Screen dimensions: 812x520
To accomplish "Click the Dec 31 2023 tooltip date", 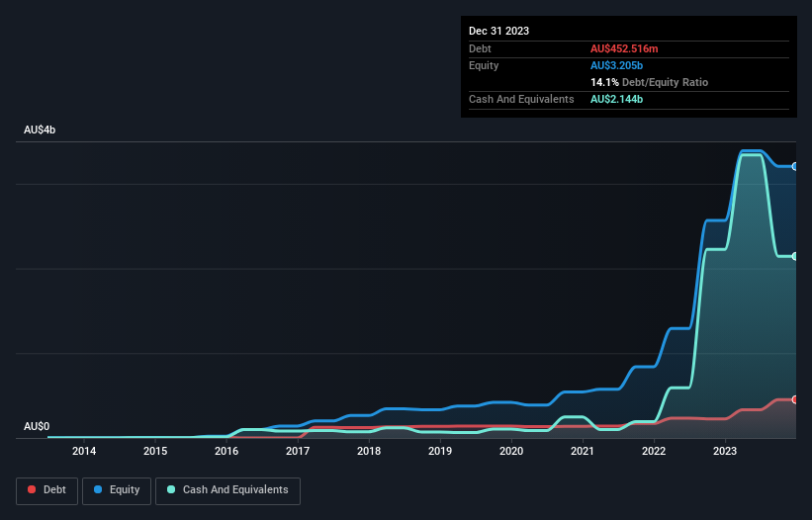I will [498, 31].
